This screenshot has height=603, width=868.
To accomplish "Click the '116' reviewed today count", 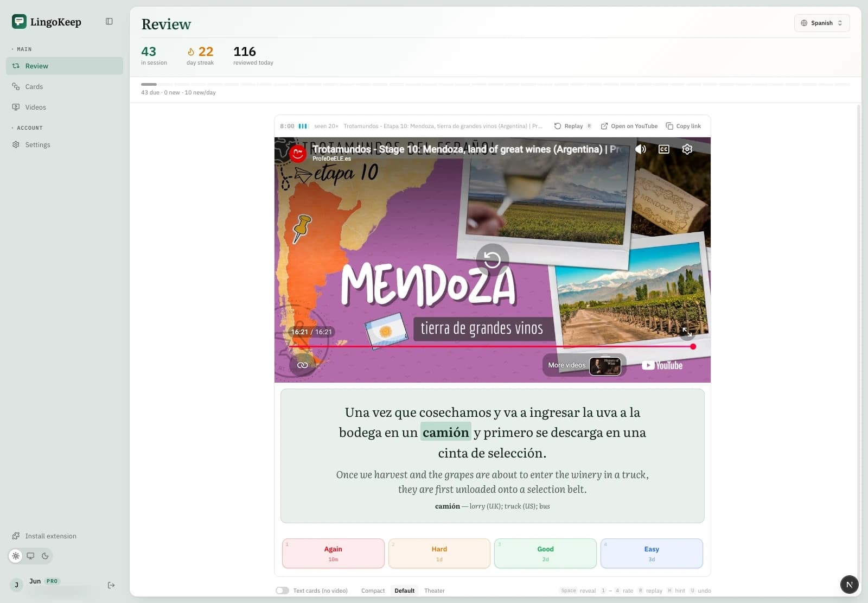I will click(245, 52).
